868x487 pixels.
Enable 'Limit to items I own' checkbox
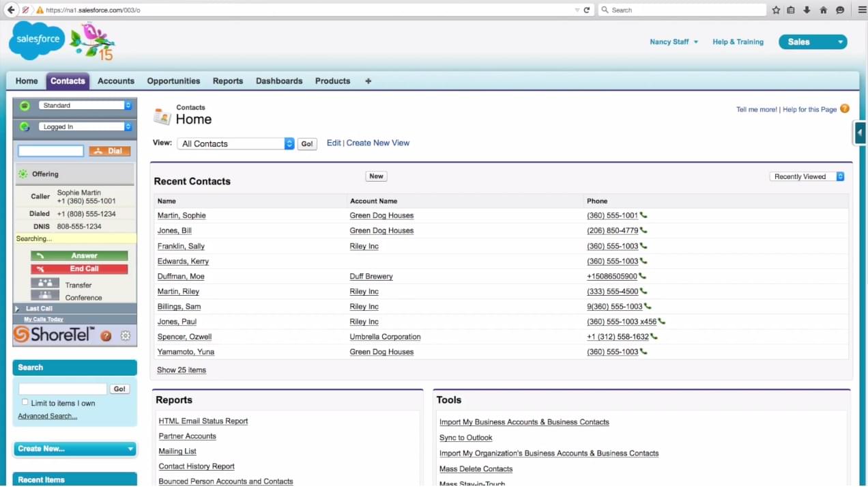tap(25, 402)
